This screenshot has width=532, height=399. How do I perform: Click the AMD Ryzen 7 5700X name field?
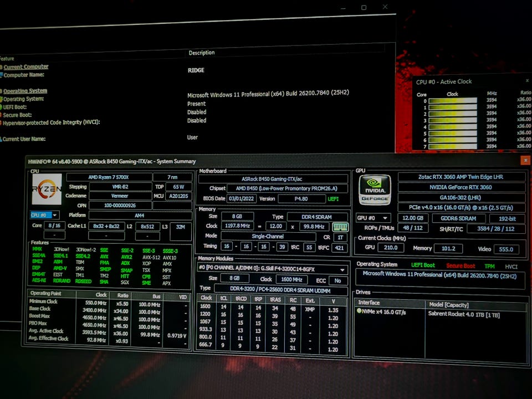pyautogui.click(x=109, y=177)
